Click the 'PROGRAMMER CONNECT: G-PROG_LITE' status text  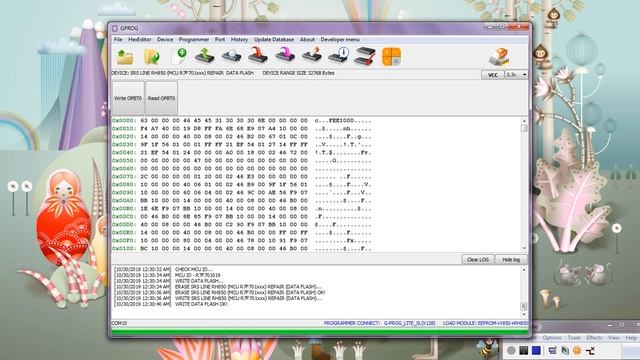[380, 323]
